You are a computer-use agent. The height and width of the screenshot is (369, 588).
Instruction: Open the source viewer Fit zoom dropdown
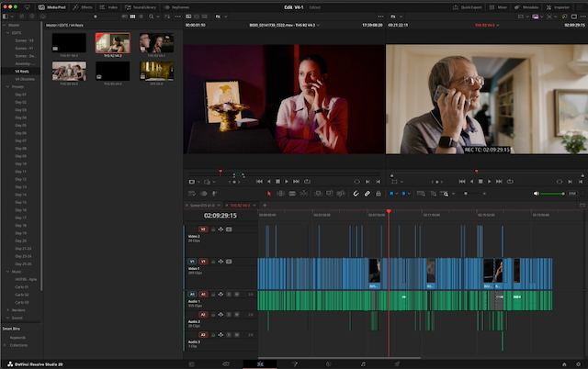(221, 17)
